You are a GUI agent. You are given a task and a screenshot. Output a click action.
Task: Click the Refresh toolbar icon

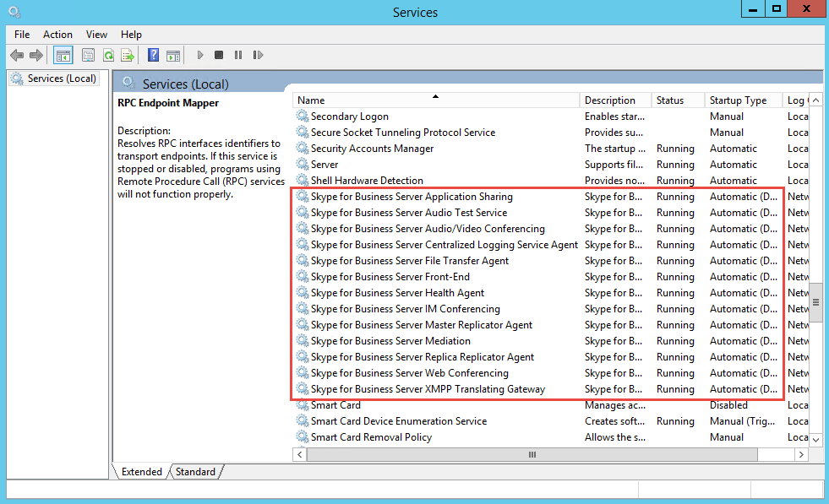click(108, 55)
